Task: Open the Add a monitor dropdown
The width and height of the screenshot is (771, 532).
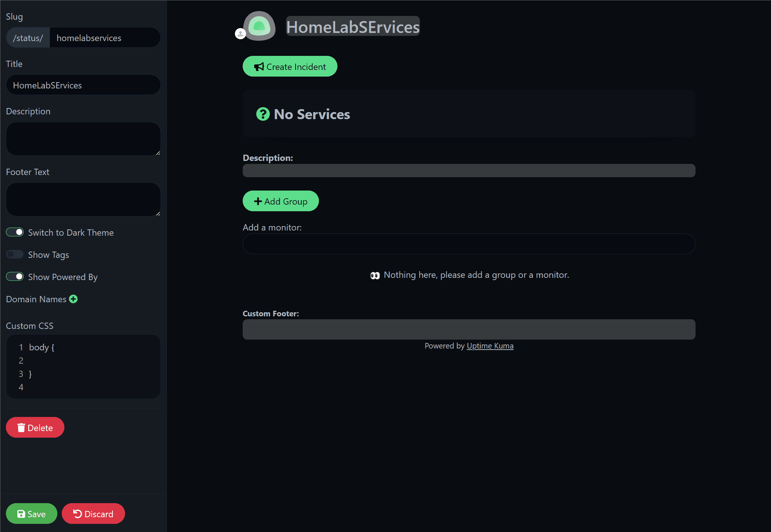Action: tap(469, 244)
